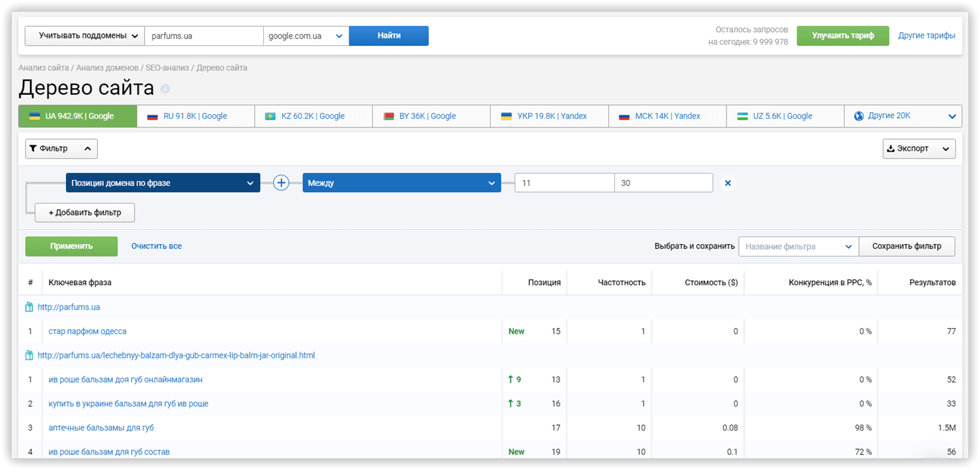Switch to RU 91.8K Google tab
The width and height of the screenshot is (980, 470).
pos(196,116)
